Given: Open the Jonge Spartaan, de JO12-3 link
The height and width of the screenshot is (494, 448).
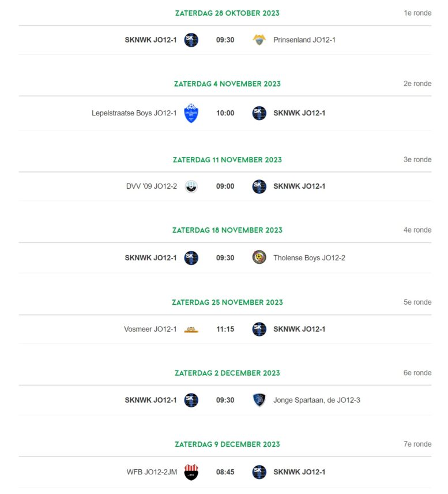Looking at the screenshot, I should [317, 400].
